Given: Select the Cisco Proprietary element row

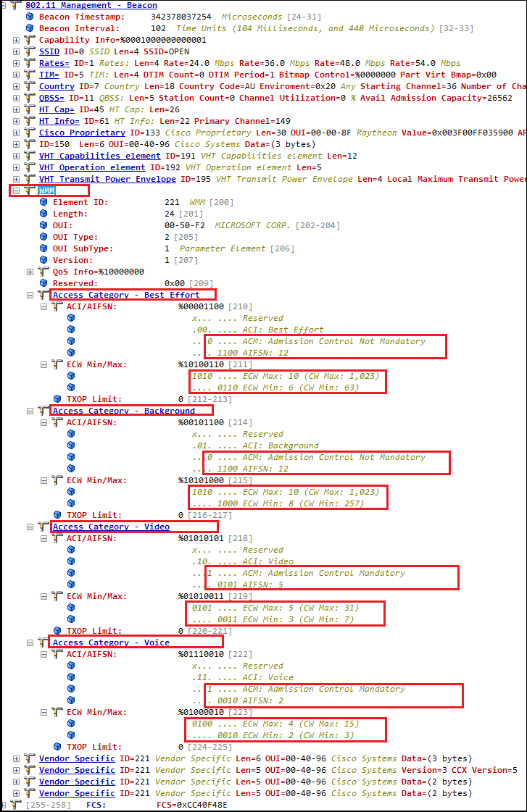Looking at the screenshot, I should [x=82, y=133].
